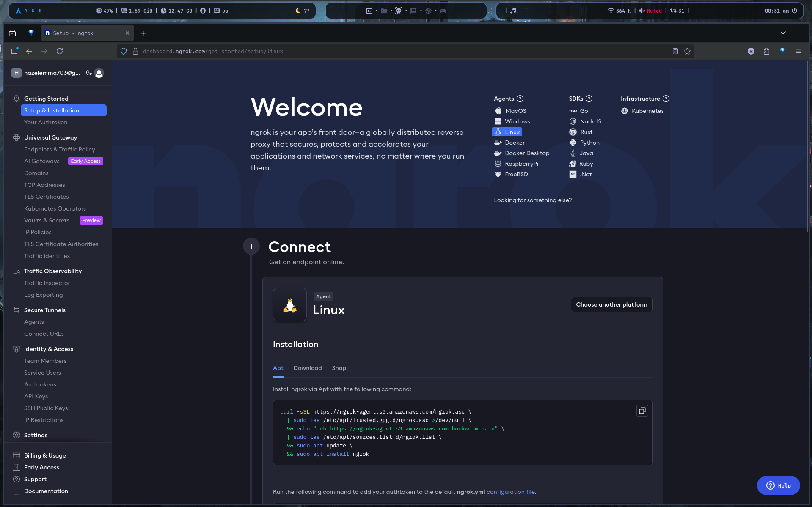Copy the Apt install command
This screenshot has height=507, width=812.
(x=642, y=411)
